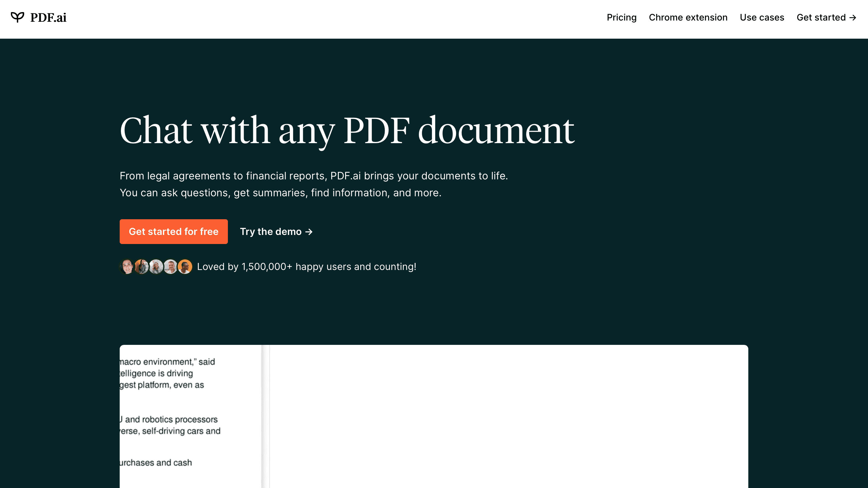Select the Use cases menu item
The image size is (868, 488).
(x=762, y=17)
